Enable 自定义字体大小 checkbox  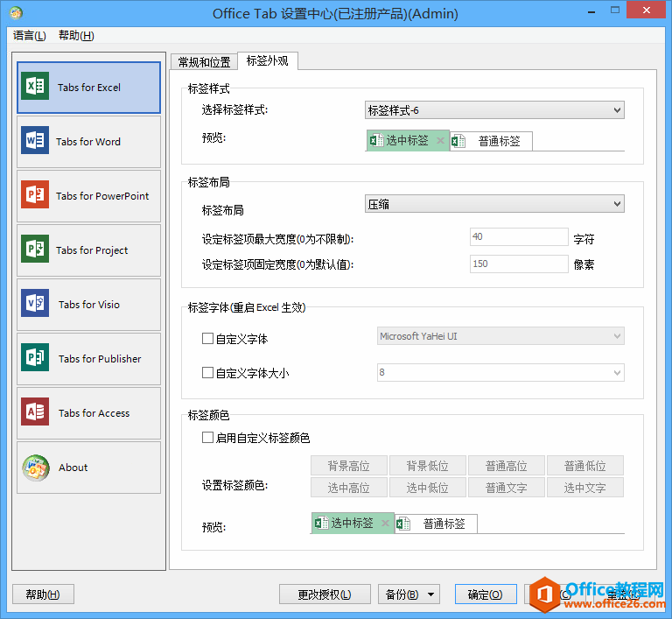pos(207,372)
